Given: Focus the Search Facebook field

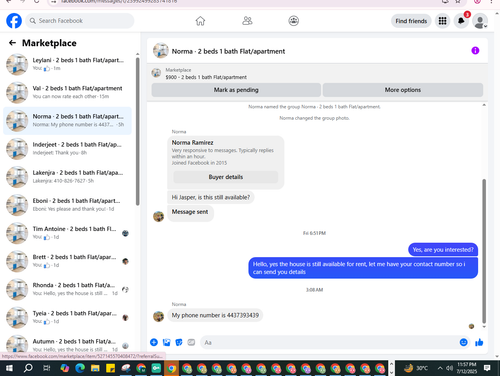Looking at the screenshot, I should coord(80,21).
